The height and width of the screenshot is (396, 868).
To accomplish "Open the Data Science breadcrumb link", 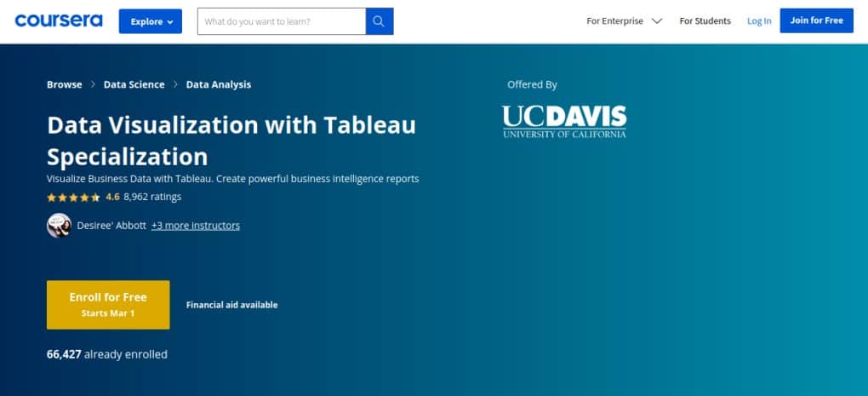I will (x=134, y=85).
